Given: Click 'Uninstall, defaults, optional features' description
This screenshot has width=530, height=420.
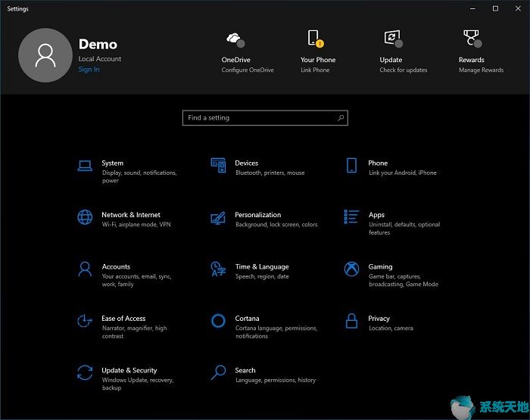Looking at the screenshot, I should (404, 229).
